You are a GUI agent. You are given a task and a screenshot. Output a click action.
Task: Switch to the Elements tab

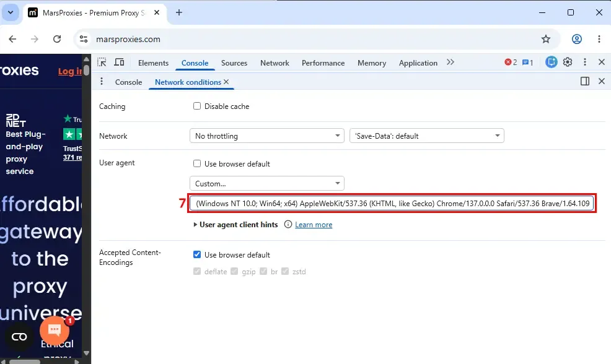(153, 63)
